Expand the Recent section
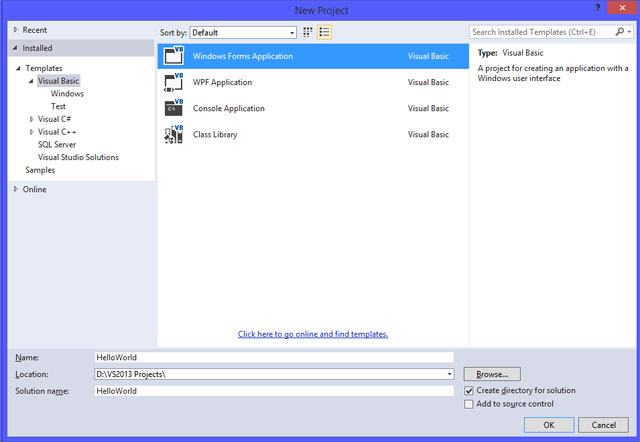Image resolution: width=640 pixels, height=442 pixels. point(16,30)
